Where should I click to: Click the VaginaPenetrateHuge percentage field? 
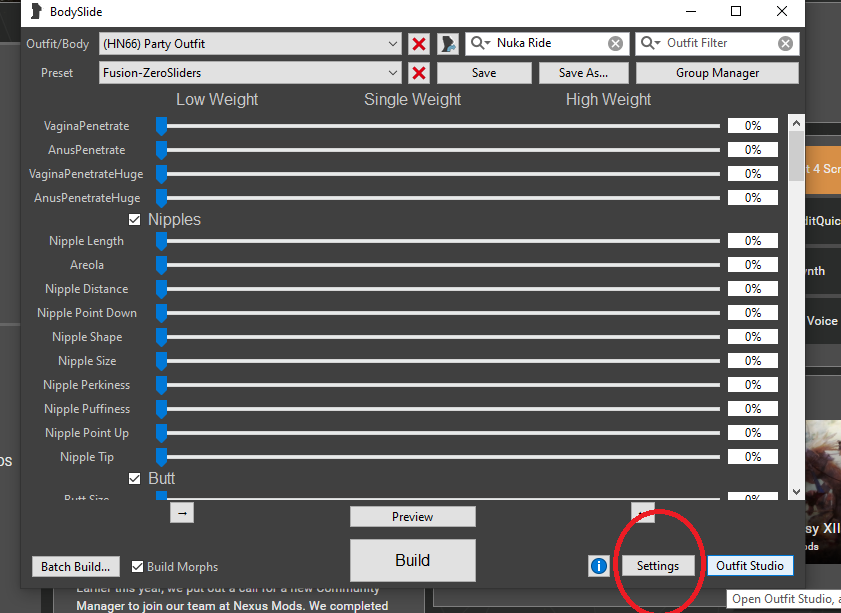pos(753,174)
